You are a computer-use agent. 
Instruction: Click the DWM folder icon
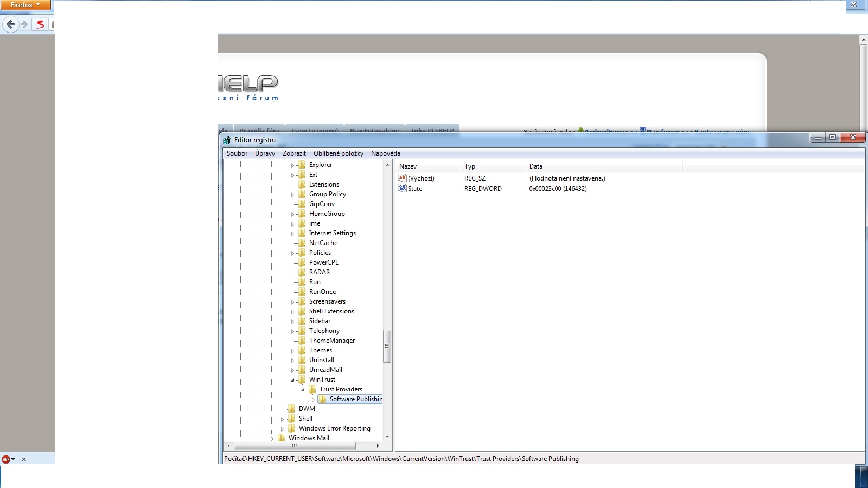point(292,409)
